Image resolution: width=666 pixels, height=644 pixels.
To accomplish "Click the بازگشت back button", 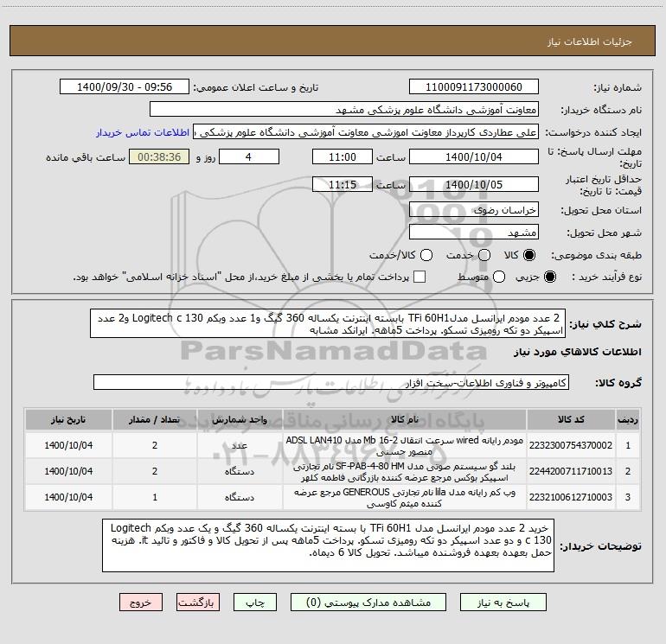I will click(198, 603).
